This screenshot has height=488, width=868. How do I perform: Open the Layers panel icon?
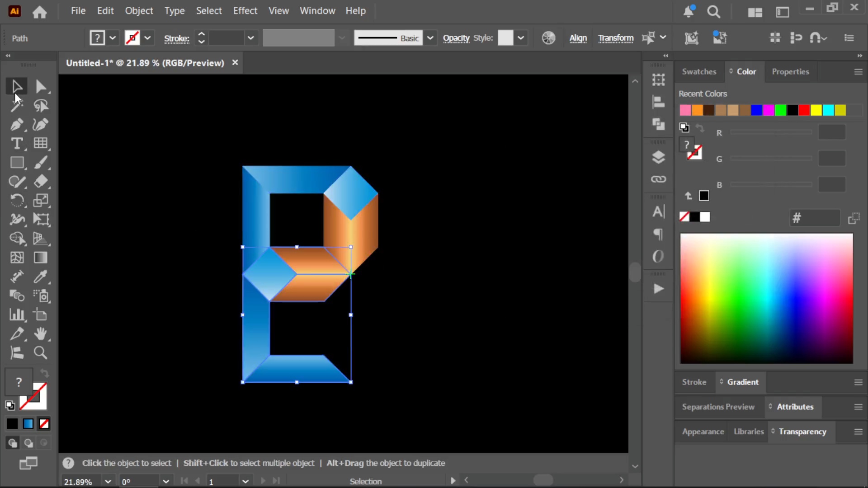click(658, 157)
